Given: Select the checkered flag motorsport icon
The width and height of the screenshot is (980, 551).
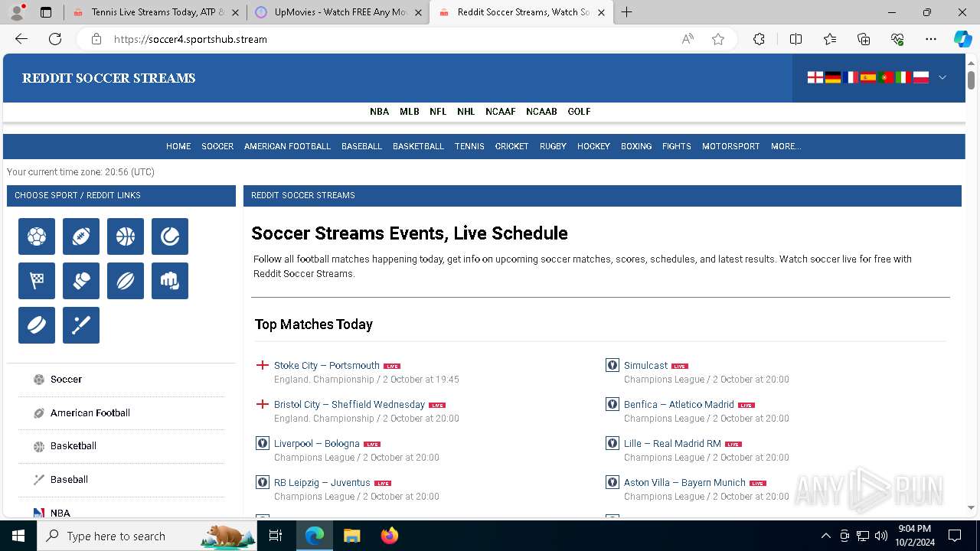Looking at the screenshot, I should [x=37, y=281].
